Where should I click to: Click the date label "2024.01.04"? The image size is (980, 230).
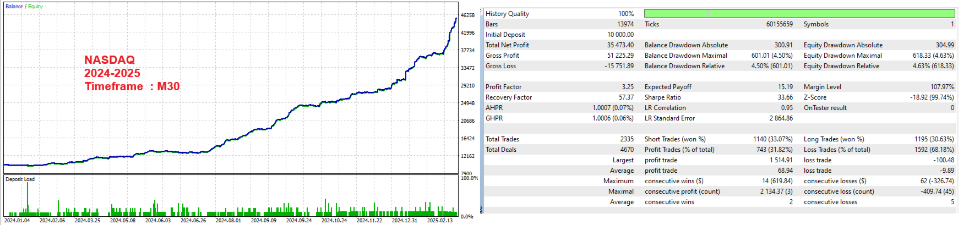17,221
